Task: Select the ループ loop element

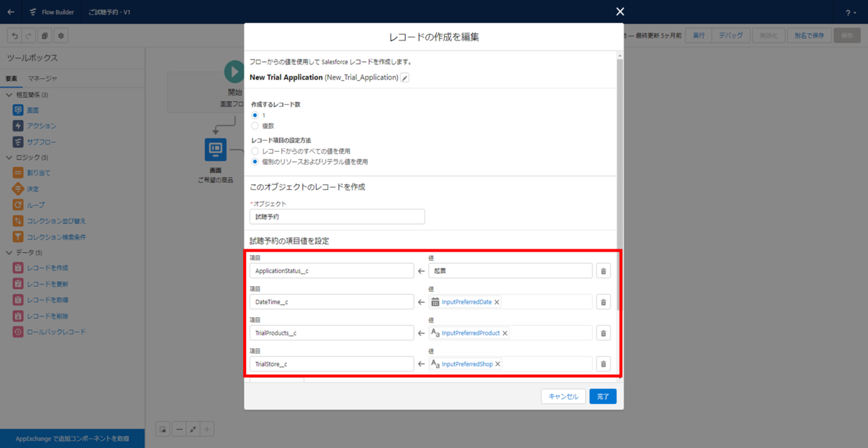Action: coord(29,205)
